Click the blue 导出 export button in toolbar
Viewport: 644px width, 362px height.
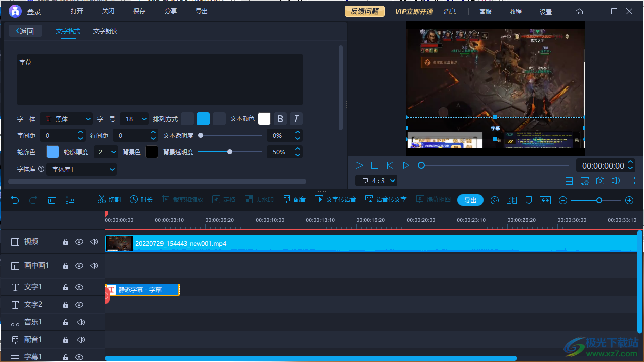(470, 200)
